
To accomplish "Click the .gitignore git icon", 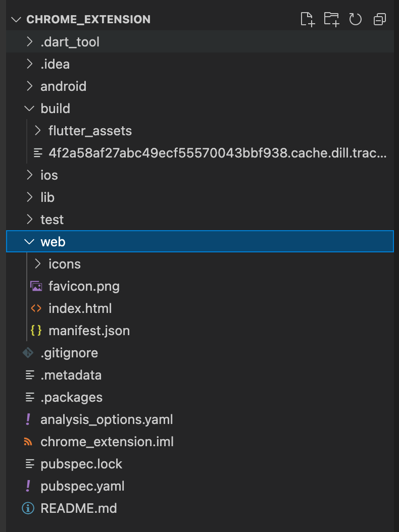I will pos(28,353).
